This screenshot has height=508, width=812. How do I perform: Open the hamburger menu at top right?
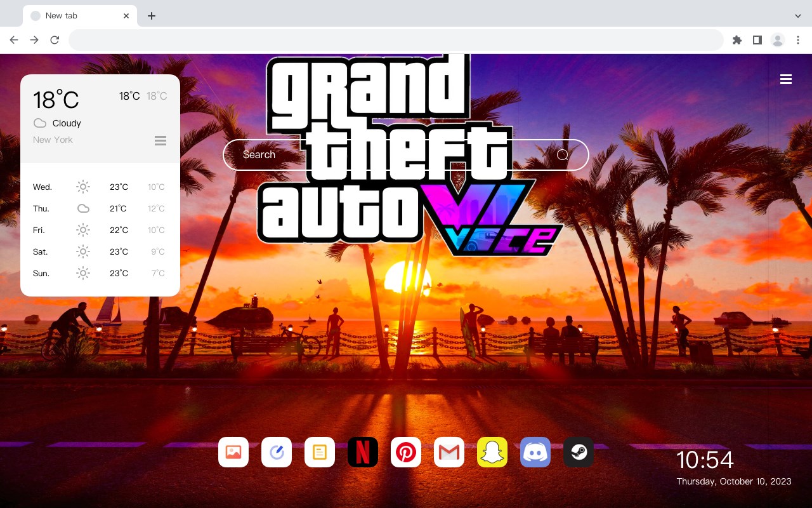point(786,79)
